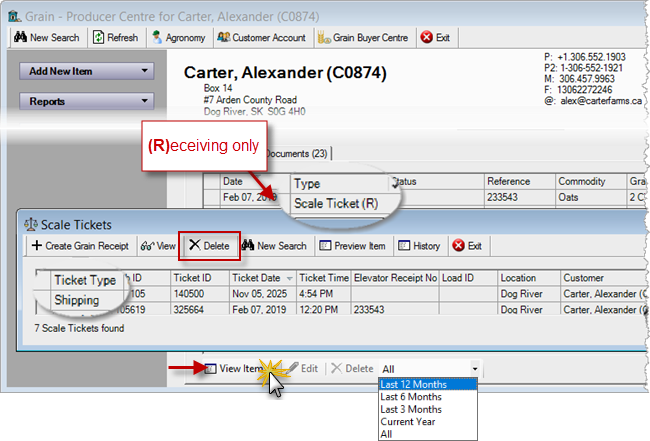
Task: Click View Item at bottom toolbar
Action: [234, 368]
